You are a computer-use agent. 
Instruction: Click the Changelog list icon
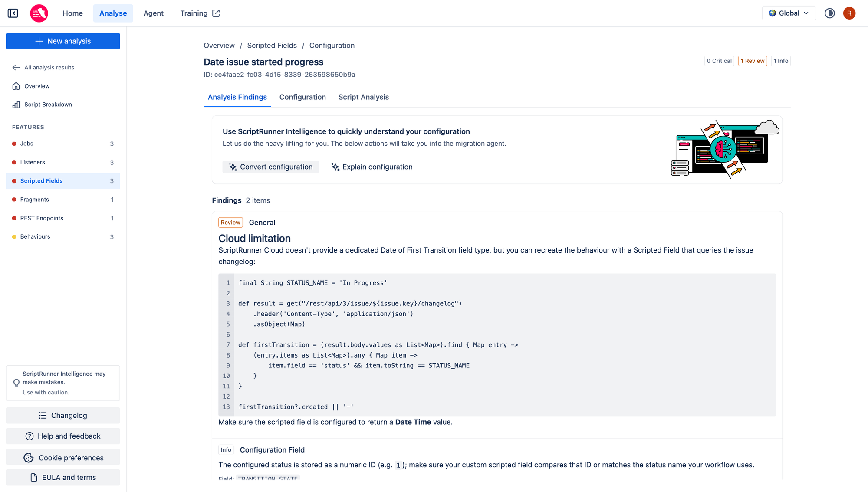[43, 416]
